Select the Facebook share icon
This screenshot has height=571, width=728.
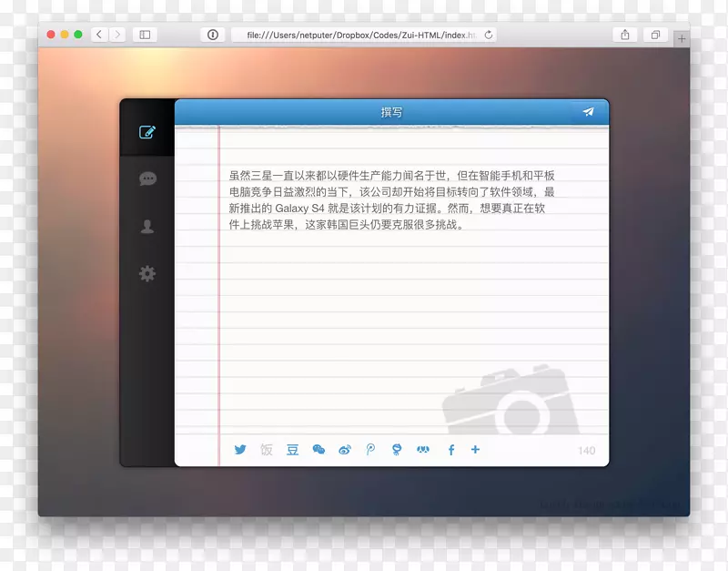450,449
